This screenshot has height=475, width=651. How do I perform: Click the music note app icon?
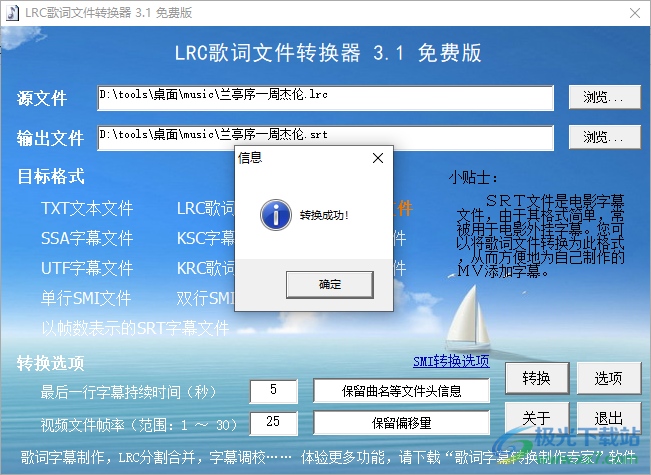click(x=12, y=13)
